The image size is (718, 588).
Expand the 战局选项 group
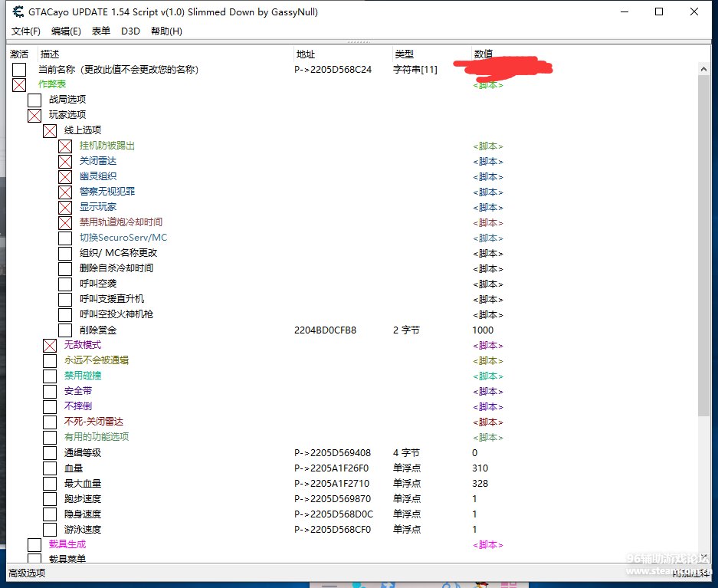point(34,100)
